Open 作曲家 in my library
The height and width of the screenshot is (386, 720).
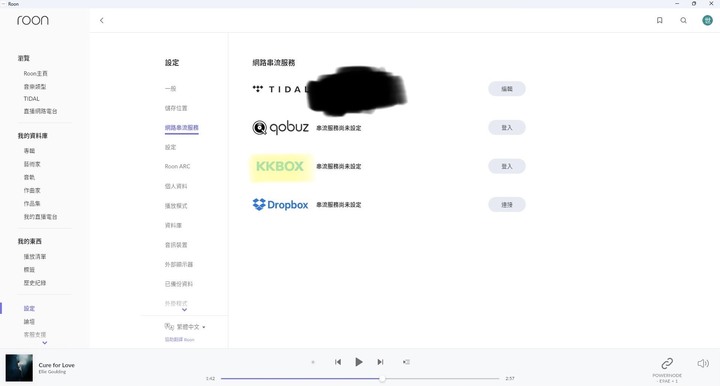pyautogui.click(x=32, y=190)
